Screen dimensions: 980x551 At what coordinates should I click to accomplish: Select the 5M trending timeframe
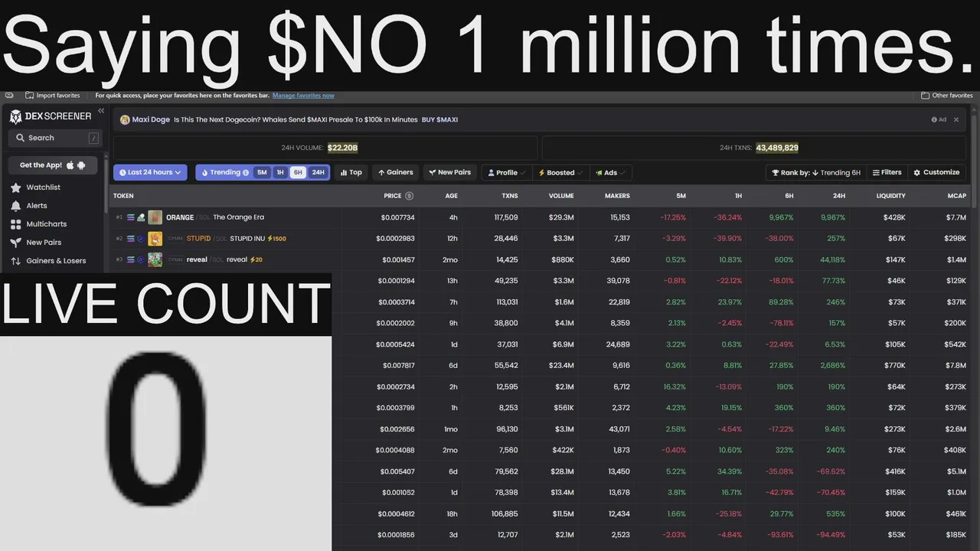pos(262,173)
